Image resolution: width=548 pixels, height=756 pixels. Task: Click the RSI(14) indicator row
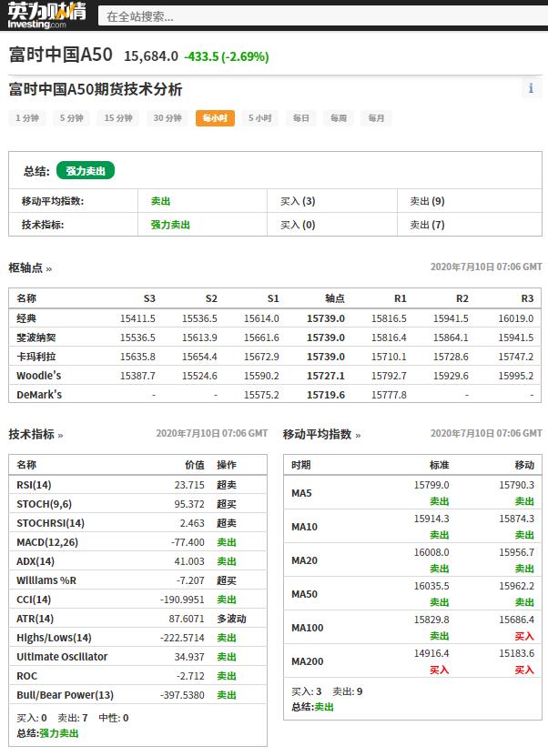coord(138,485)
